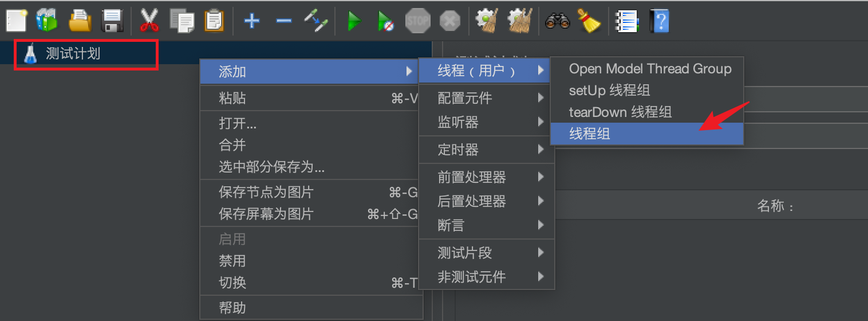Expand 前置处理器 submenu
Viewport: 868px width, 321px height.
487,177
